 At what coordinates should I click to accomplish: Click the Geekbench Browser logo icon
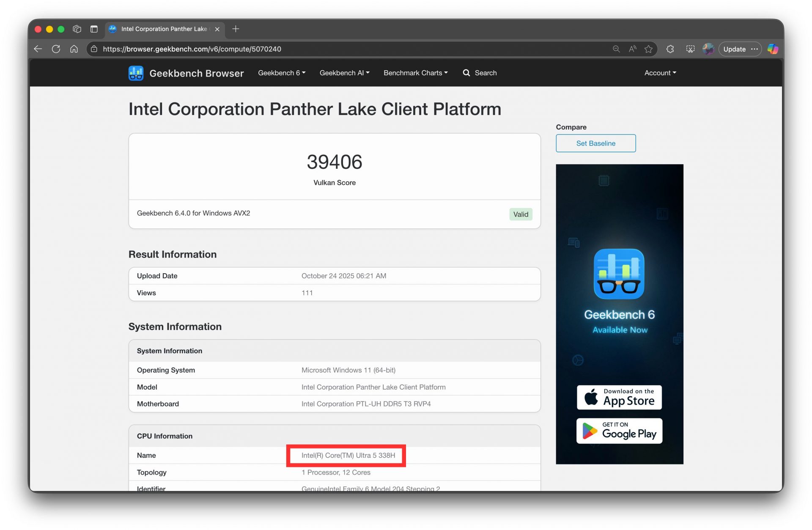pyautogui.click(x=135, y=73)
